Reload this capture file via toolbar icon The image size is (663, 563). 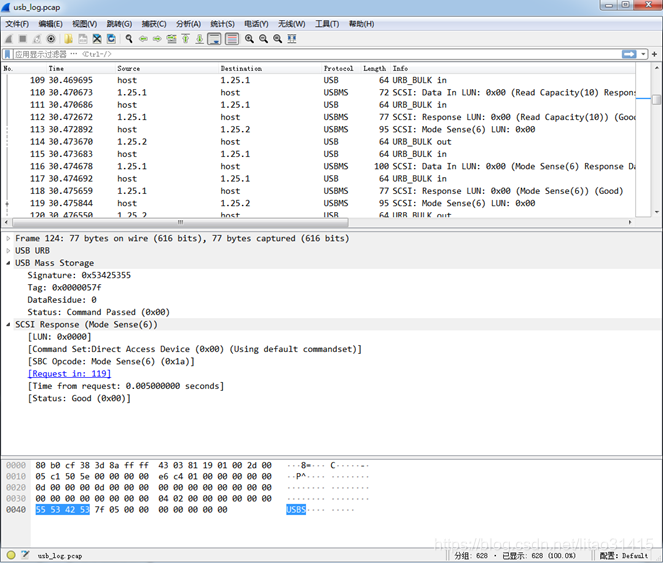tap(111, 39)
